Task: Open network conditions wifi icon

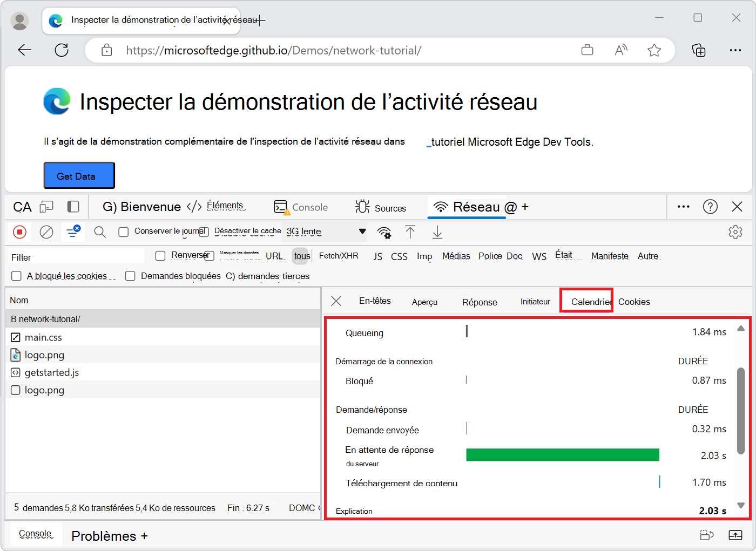Action: [384, 233]
